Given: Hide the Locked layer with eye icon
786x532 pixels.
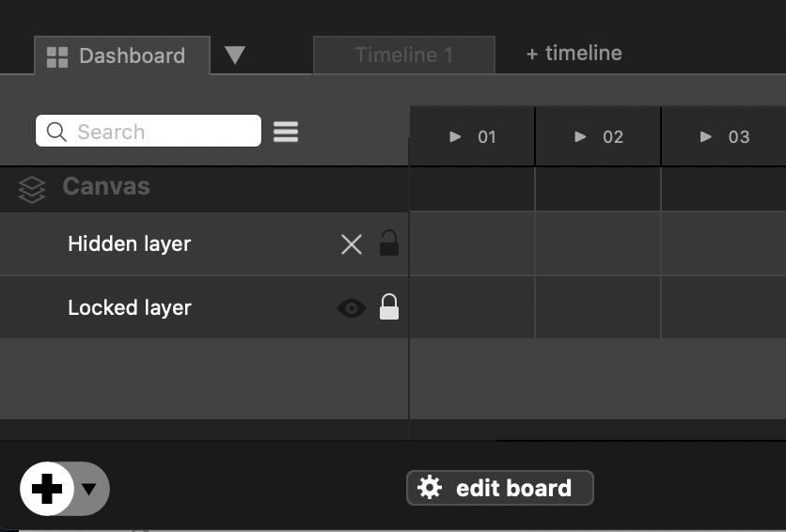Looking at the screenshot, I should 352,308.
